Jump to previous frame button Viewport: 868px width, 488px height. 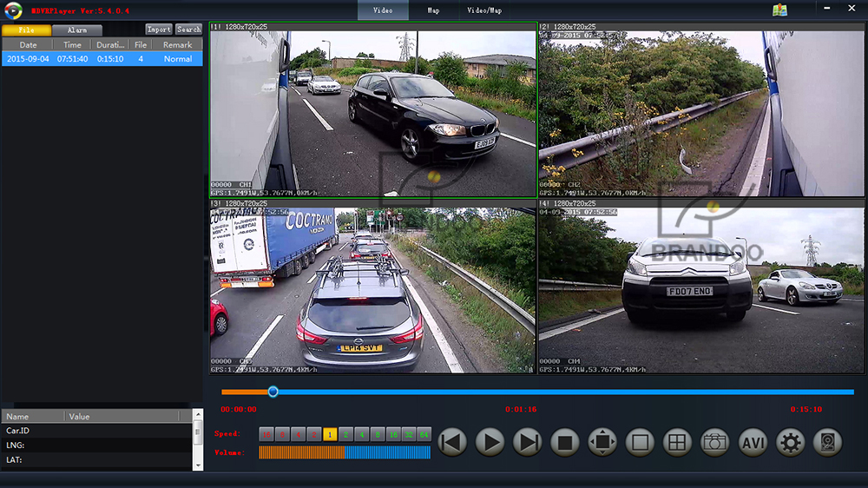click(451, 442)
